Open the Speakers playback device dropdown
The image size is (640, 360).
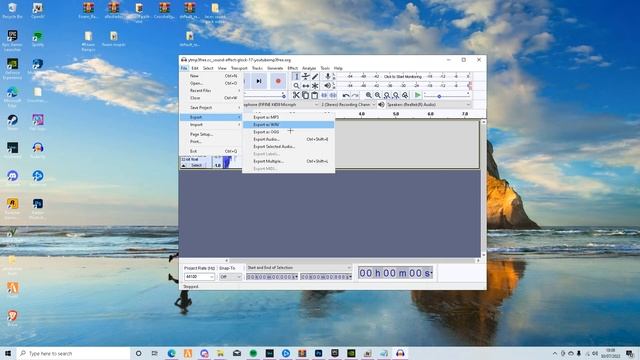point(429,105)
